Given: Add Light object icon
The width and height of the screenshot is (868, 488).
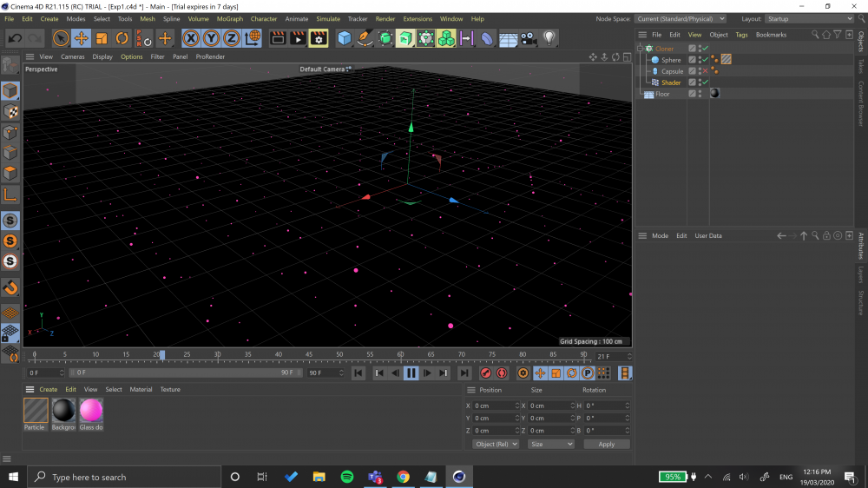Looking at the screenshot, I should (549, 38).
